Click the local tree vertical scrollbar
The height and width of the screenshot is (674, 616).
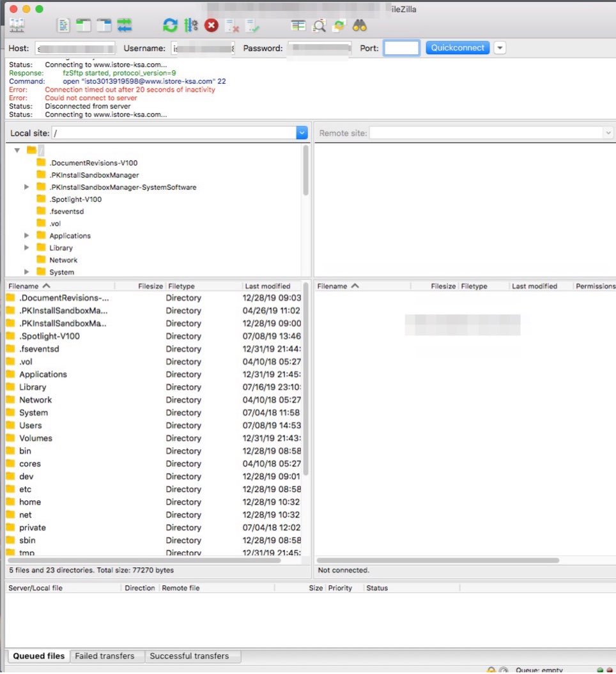click(x=305, y=170)
